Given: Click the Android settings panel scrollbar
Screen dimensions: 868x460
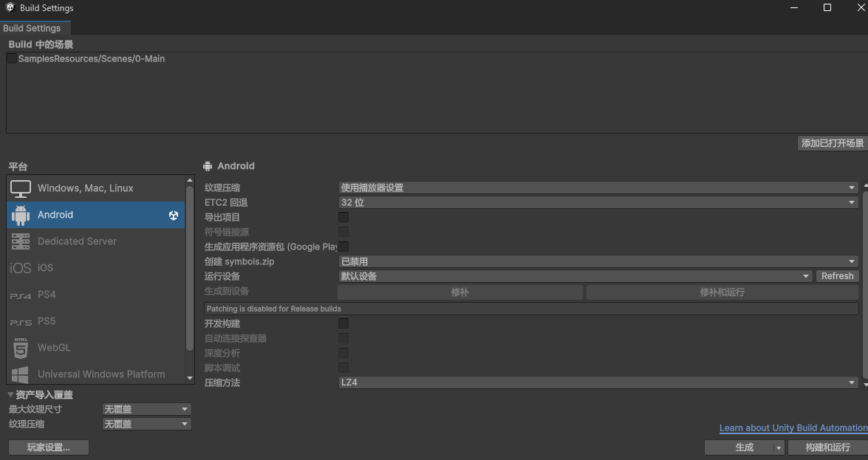Looking at the screenshot, I should pyautogui.click(x=865, y=284).
